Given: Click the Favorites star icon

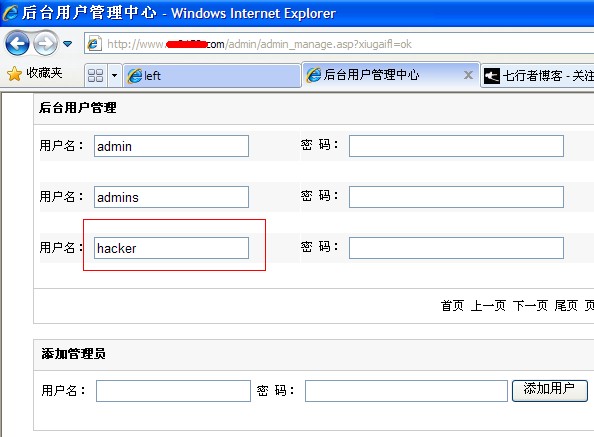Looking at the screenshot, I should pos(14,73).
